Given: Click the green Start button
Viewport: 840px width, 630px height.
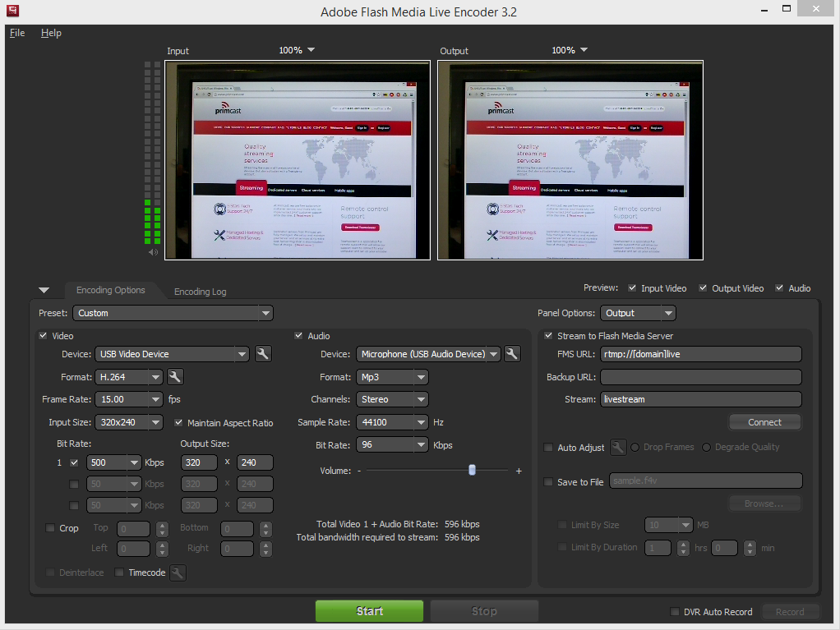Looking at the screenshot, I should click(369, 611).
